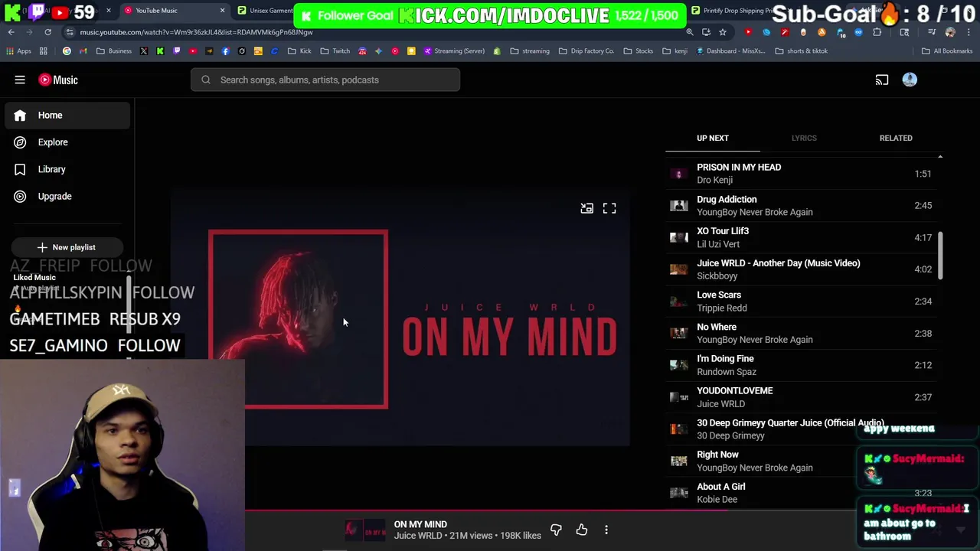Like the song ON MY MIND
This screenshot has width=980, height=551.
[x=582, y=530]
